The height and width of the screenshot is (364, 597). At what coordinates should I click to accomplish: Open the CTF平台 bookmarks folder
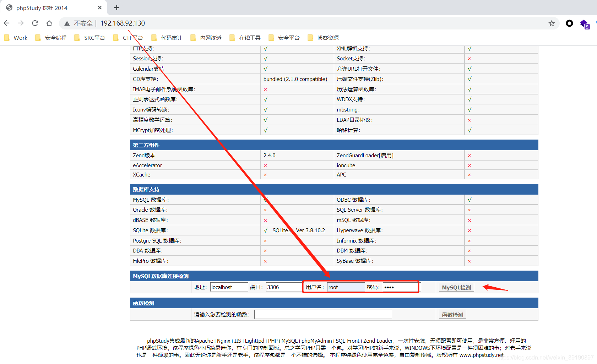[x=128, y=38]
